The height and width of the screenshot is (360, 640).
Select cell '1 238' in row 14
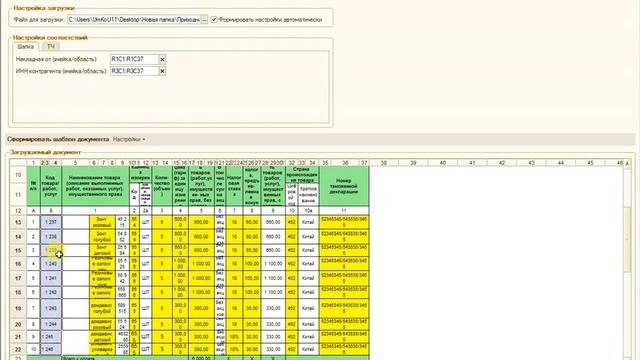click(51, 237)
